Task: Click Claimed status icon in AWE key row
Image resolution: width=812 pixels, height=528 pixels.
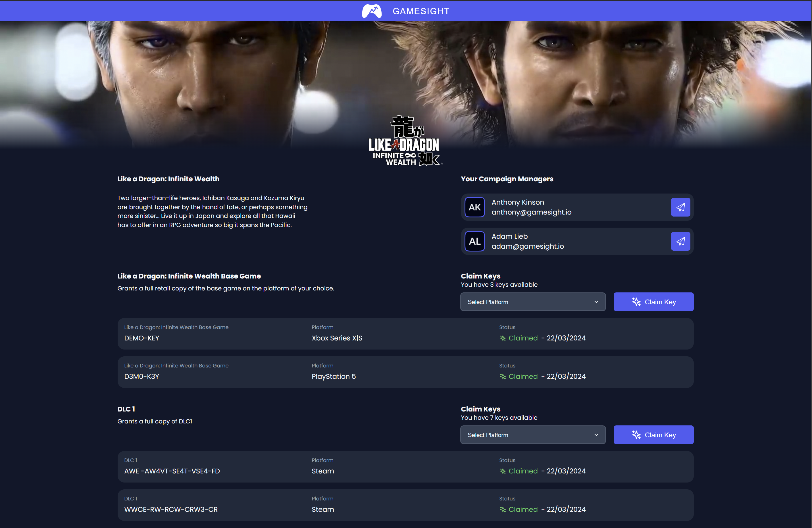Action: pyautogui.click(x=503, y=471)
